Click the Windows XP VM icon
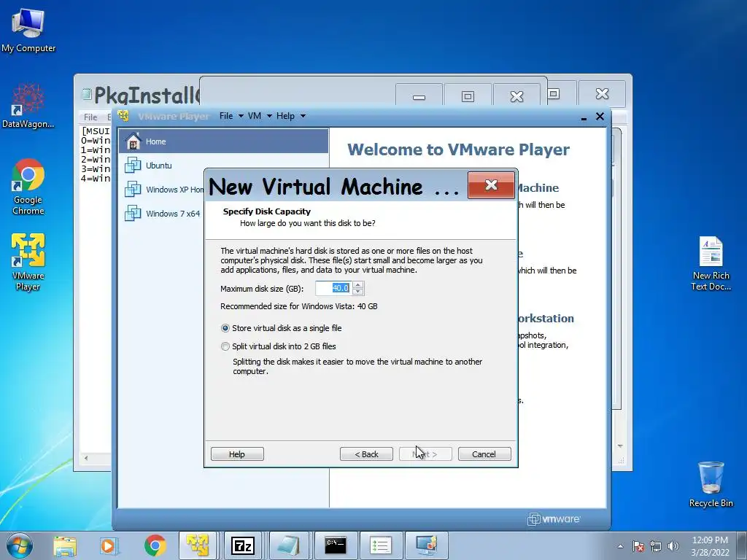 point(133,189)
